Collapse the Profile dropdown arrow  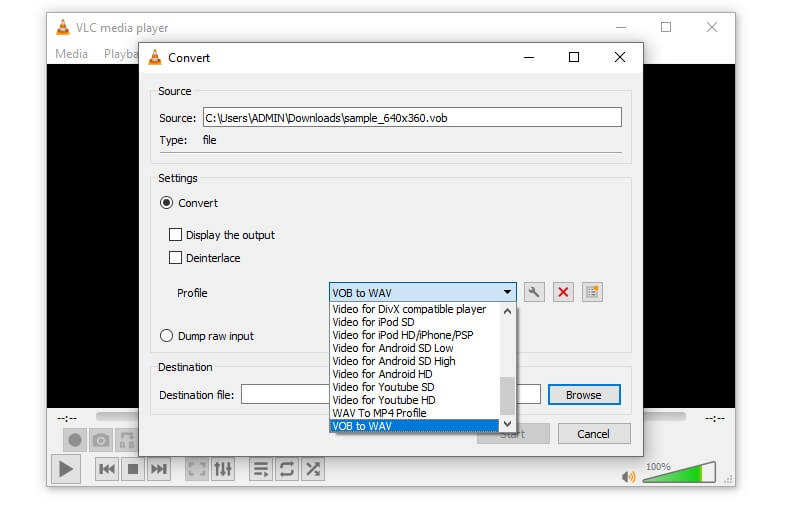pos(507,292)
